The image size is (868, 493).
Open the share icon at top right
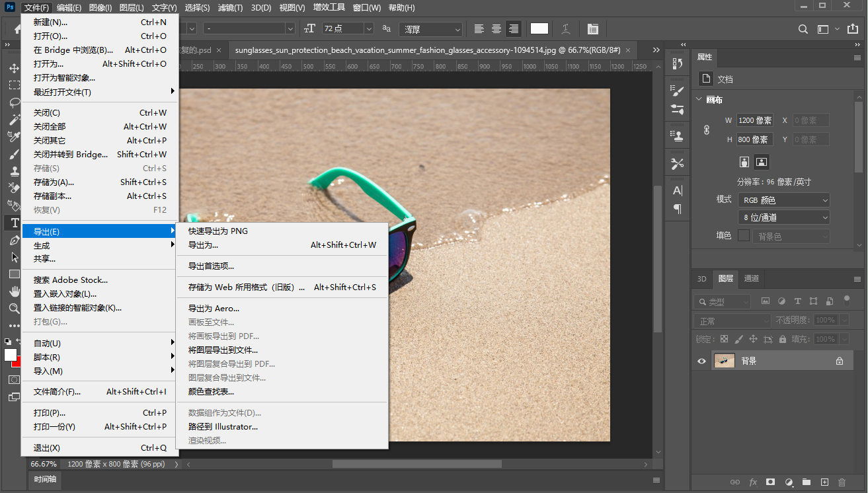click(851, 29)
